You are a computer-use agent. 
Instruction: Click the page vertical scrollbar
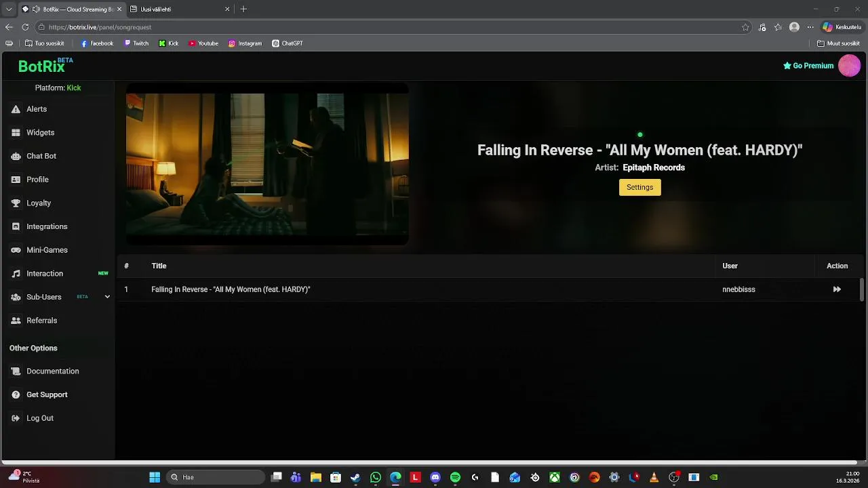[862, 289]
